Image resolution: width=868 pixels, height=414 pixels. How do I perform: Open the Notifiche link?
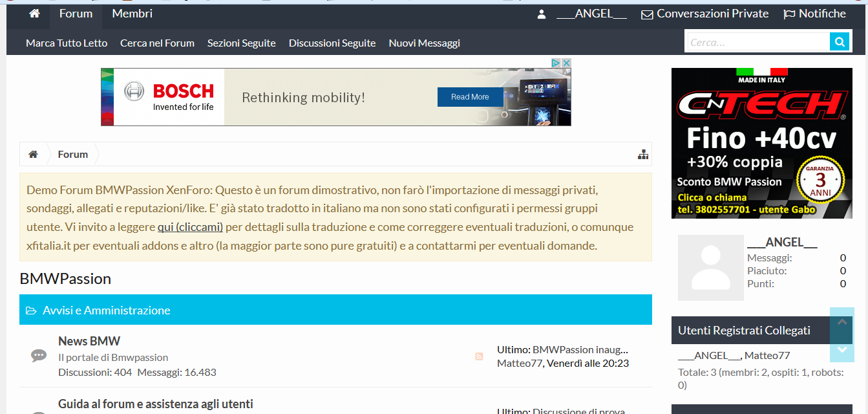click(822, 14)
